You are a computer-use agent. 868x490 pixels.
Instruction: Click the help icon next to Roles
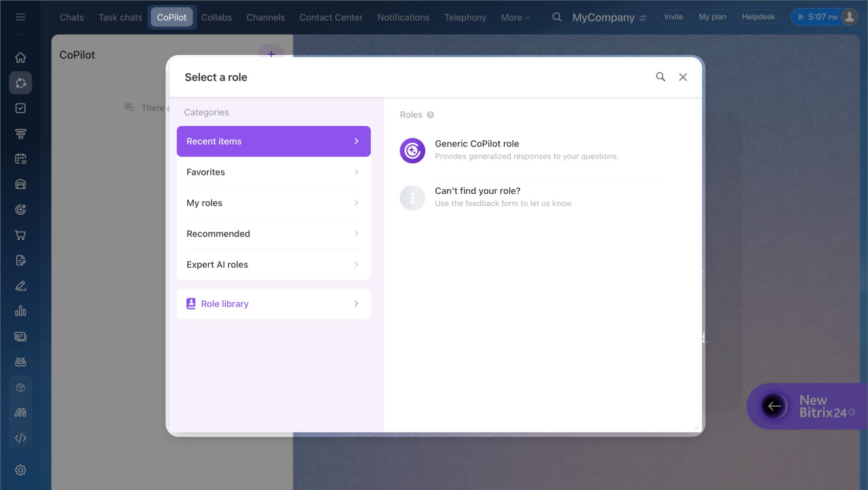[x=431, y=115]
